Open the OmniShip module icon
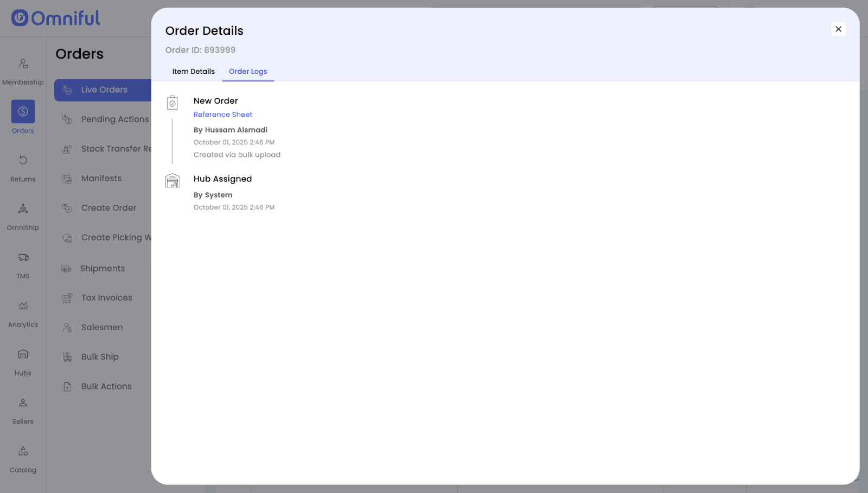This screenshot has width=868, height=493. pos(23,209)
